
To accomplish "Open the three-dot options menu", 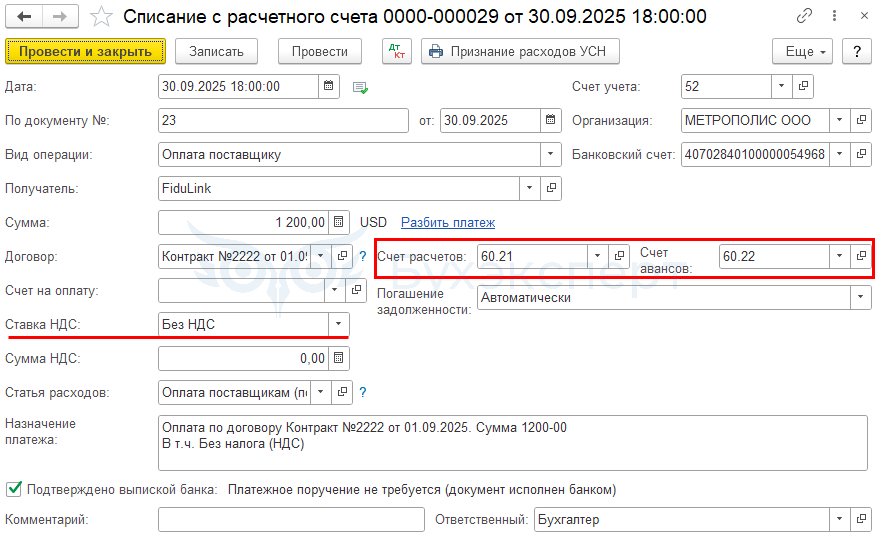I will (x=834, y=16).
